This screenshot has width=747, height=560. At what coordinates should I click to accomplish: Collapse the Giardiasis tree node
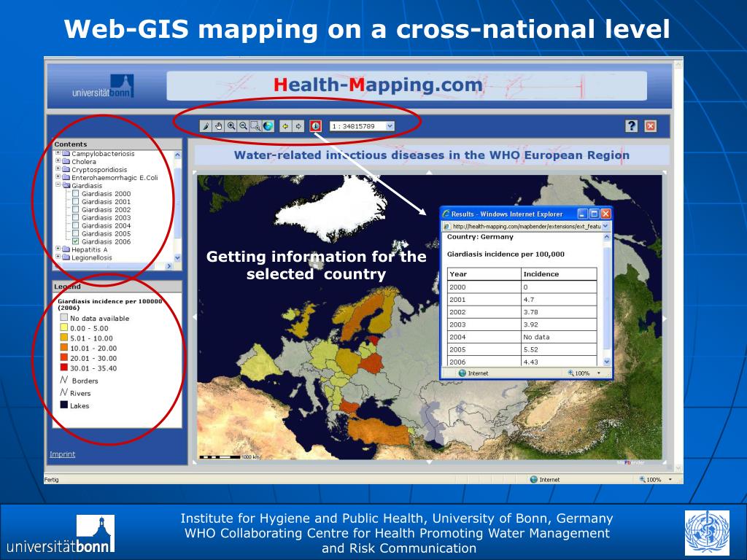tap(58, 185)
